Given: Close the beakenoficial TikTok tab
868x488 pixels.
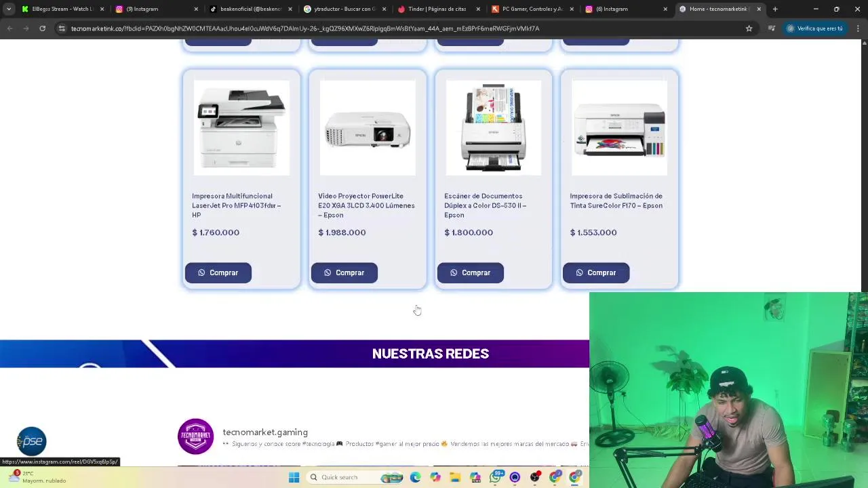Looking at the screenshot, I should pos(290,9).
